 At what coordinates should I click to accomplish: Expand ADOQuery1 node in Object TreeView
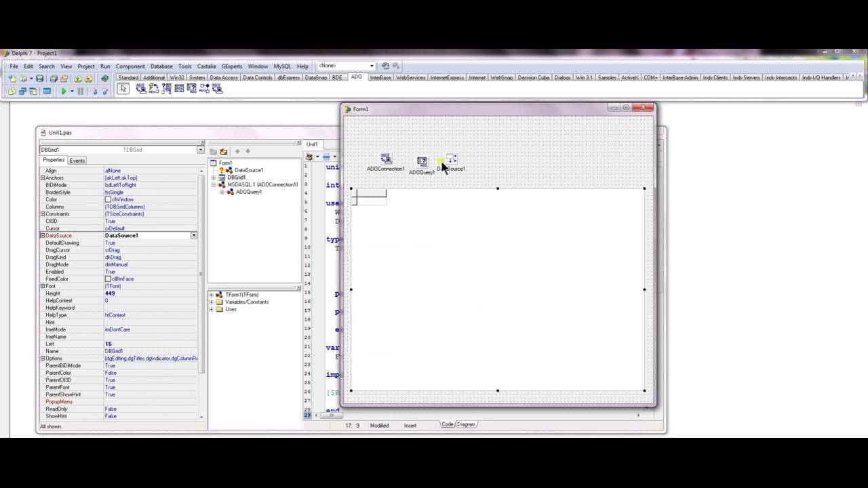pyautogui.click(x=222, y=192)
